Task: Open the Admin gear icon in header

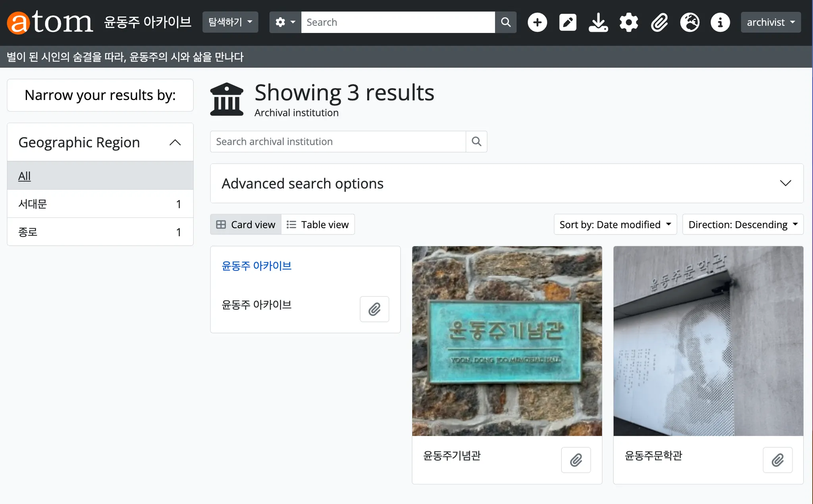Action: pyautogui.click(x=629, y=22)
